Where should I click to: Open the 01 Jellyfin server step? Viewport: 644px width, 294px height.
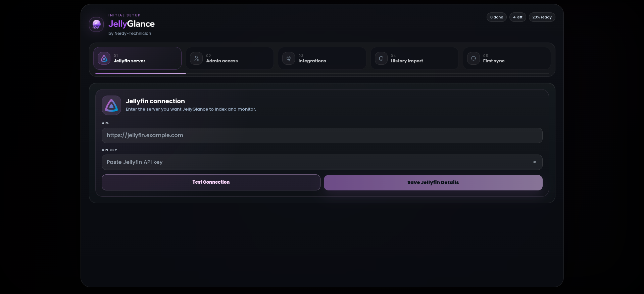coord(137,58)
